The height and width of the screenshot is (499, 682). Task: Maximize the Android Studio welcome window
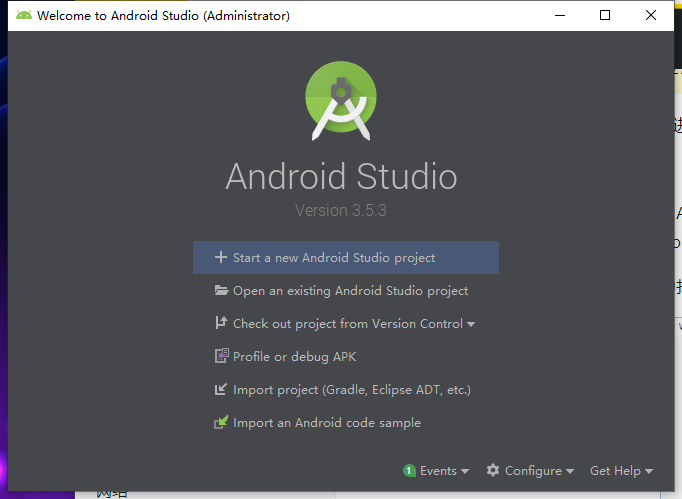point(605,15)
